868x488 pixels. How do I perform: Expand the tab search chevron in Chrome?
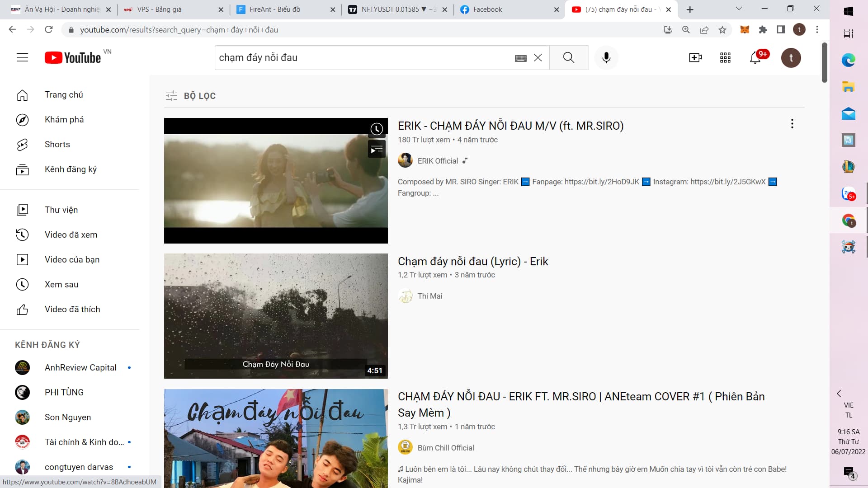point(739,9)
